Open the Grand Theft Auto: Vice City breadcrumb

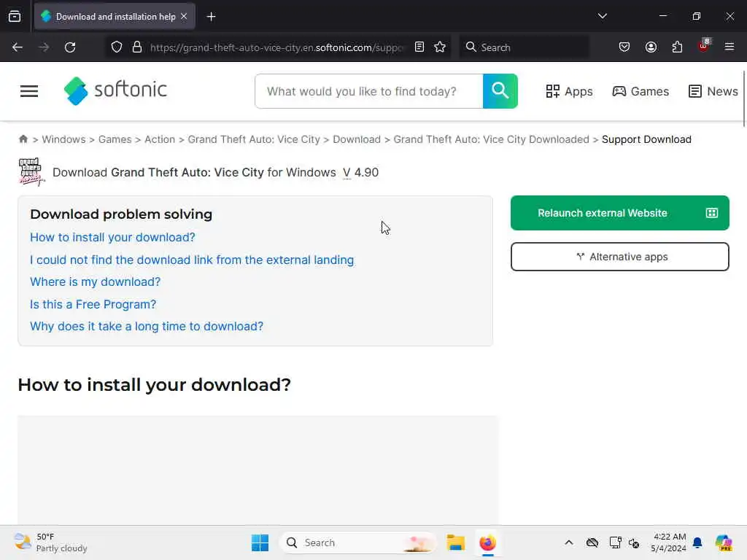tap(254, 139)
